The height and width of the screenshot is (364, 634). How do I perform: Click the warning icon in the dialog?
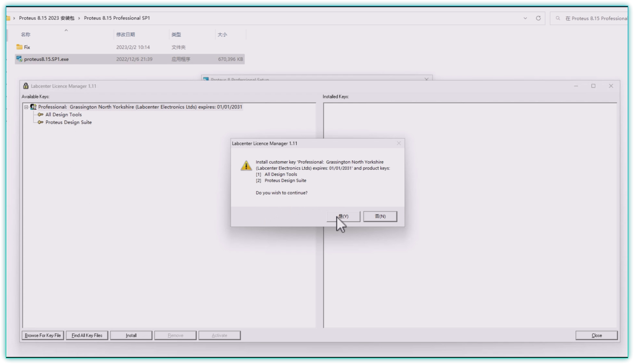click(x=246, y=165)
